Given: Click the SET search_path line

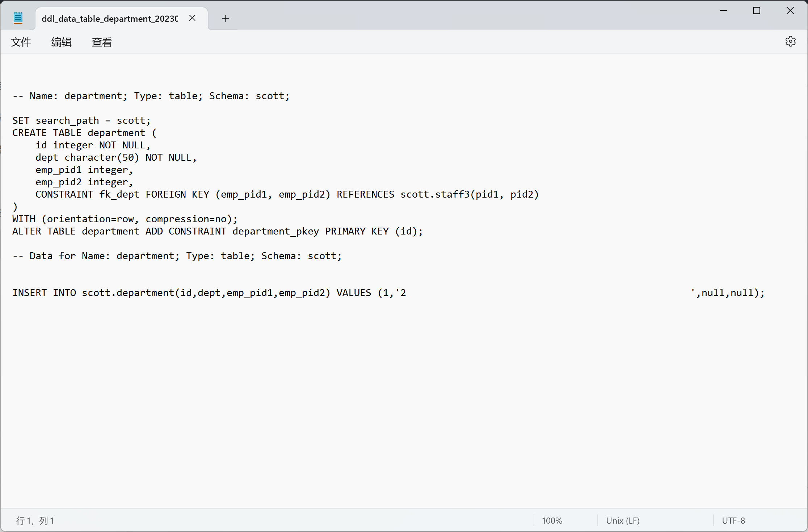Looking at the screenshot, I should 81,121.
